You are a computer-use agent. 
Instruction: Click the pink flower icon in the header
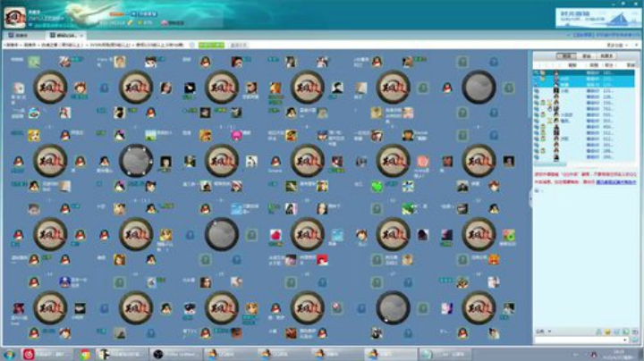[165, 23]
